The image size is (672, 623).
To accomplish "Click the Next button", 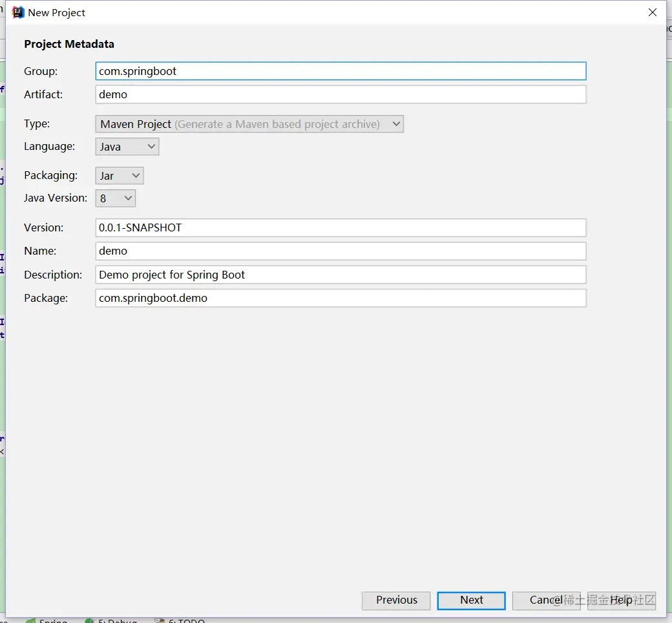I will point(472,600).
